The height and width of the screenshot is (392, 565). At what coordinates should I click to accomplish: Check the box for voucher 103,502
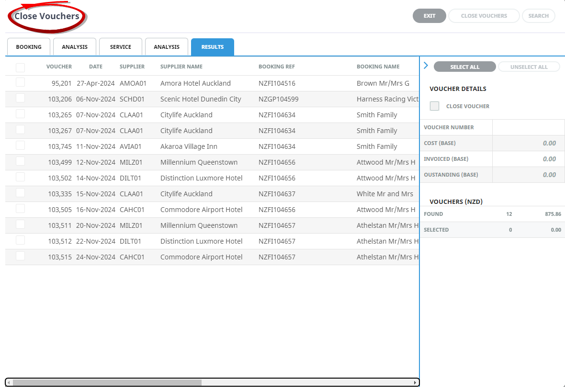20,177
